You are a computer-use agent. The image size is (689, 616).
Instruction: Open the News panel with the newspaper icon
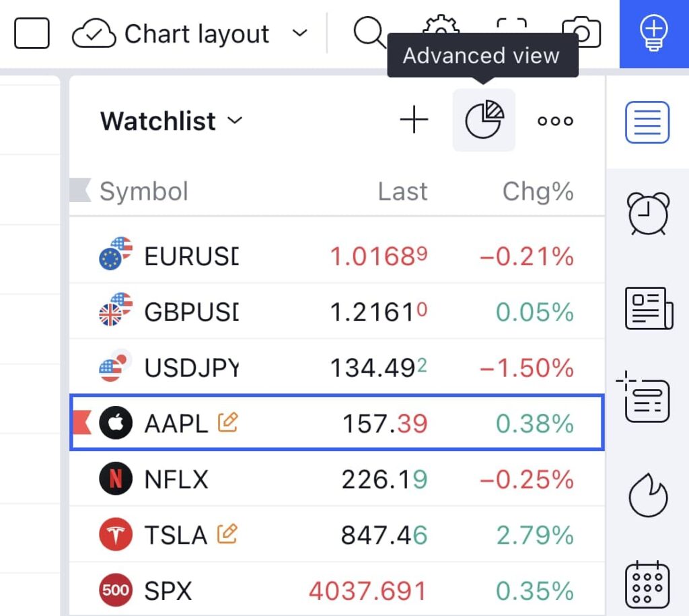648,306
